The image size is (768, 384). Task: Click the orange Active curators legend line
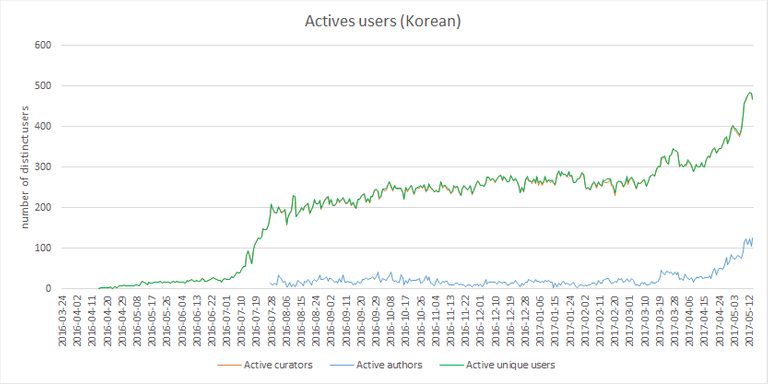(x=229, y=365)
